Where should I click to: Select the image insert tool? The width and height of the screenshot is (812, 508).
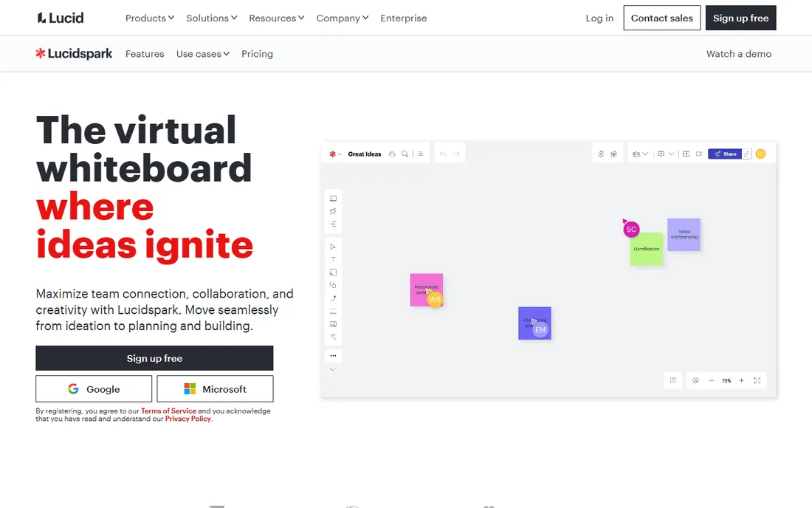pos(333,324)
